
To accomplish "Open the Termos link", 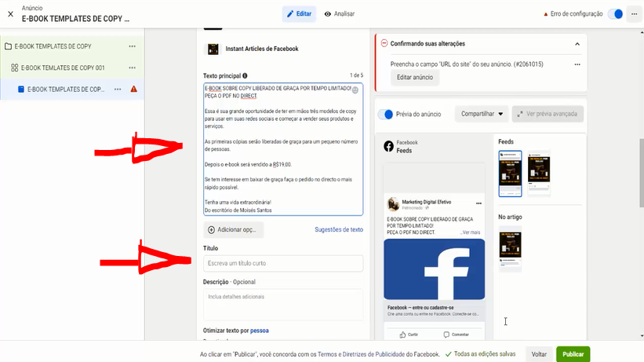I will point(327,354).
